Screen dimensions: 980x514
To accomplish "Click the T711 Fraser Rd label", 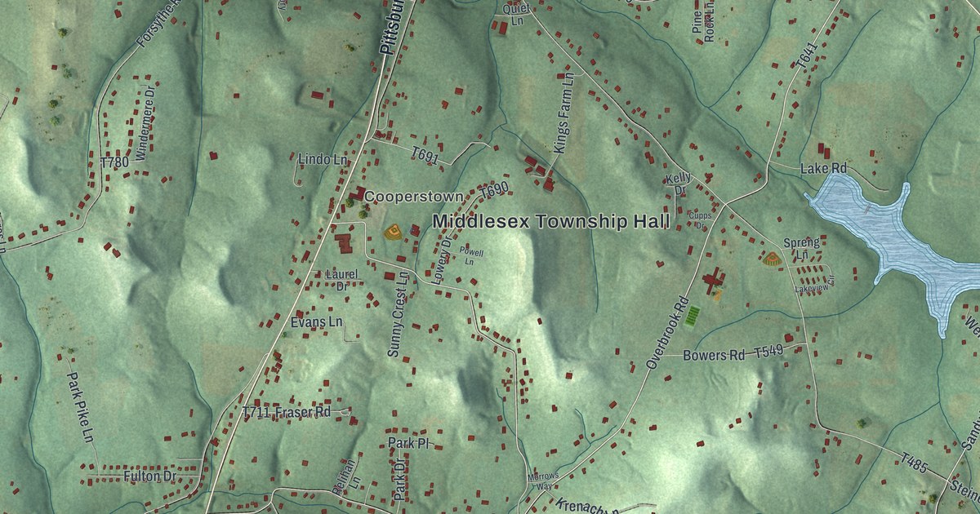I will click(x=287, y=413).
